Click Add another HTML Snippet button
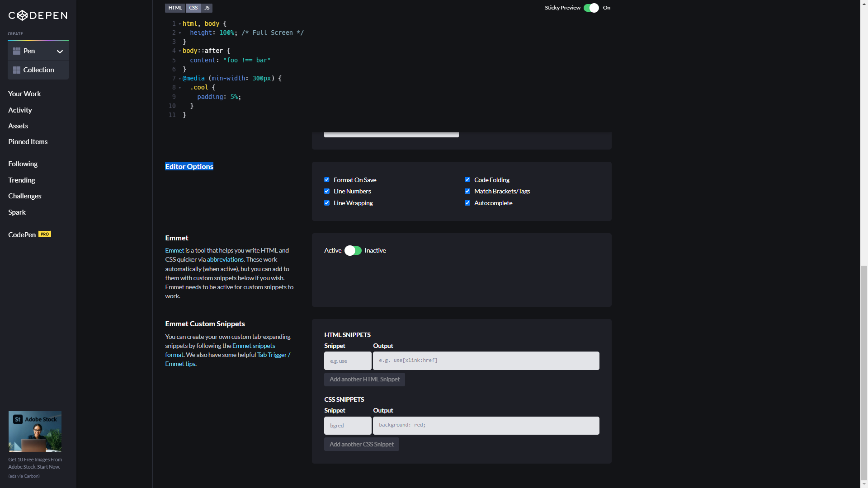868x488 pixels. click(364, 380)
